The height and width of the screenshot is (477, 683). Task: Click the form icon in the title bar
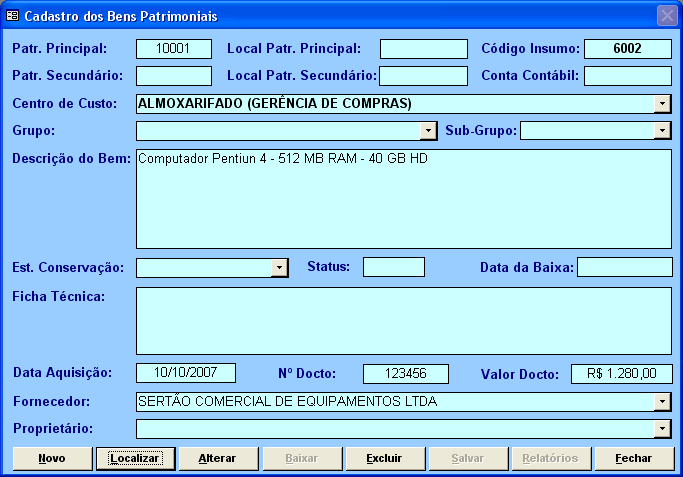click(12, 16)
